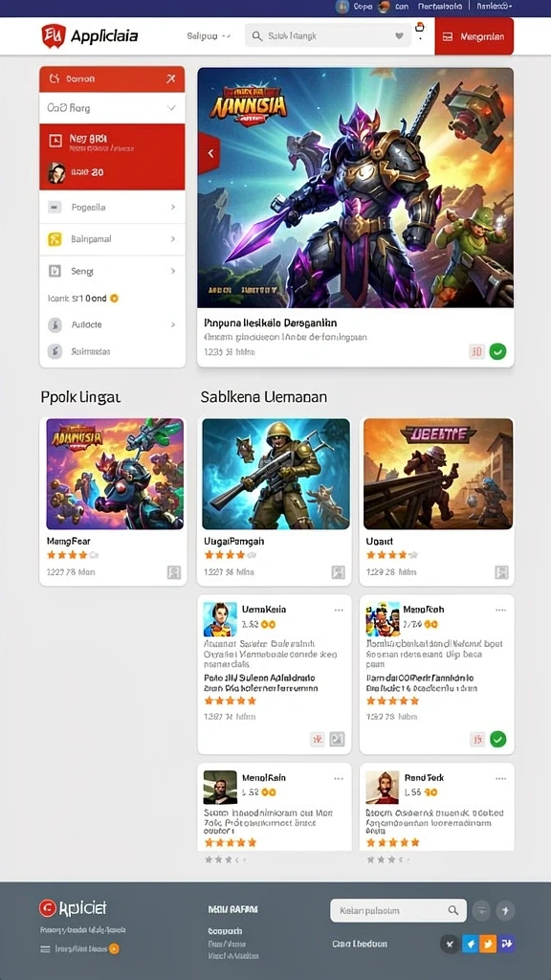
Task: Open the Selipug dropdown in header
Action: coord(209,36)
